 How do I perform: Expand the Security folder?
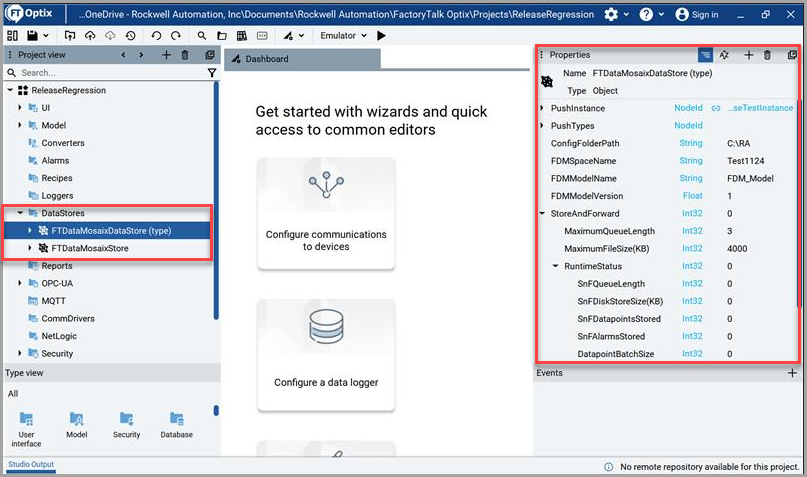pyautogui.click(x=20, y=353)
